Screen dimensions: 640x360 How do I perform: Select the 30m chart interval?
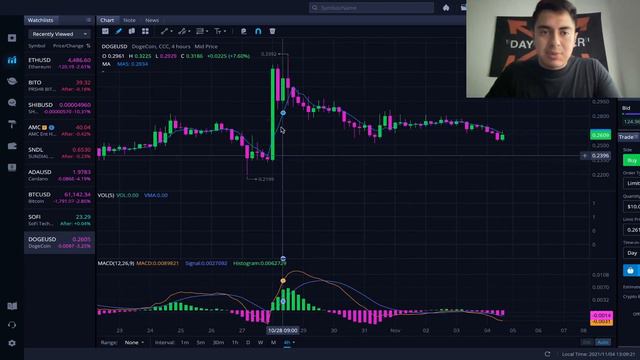tap(218, 342)
